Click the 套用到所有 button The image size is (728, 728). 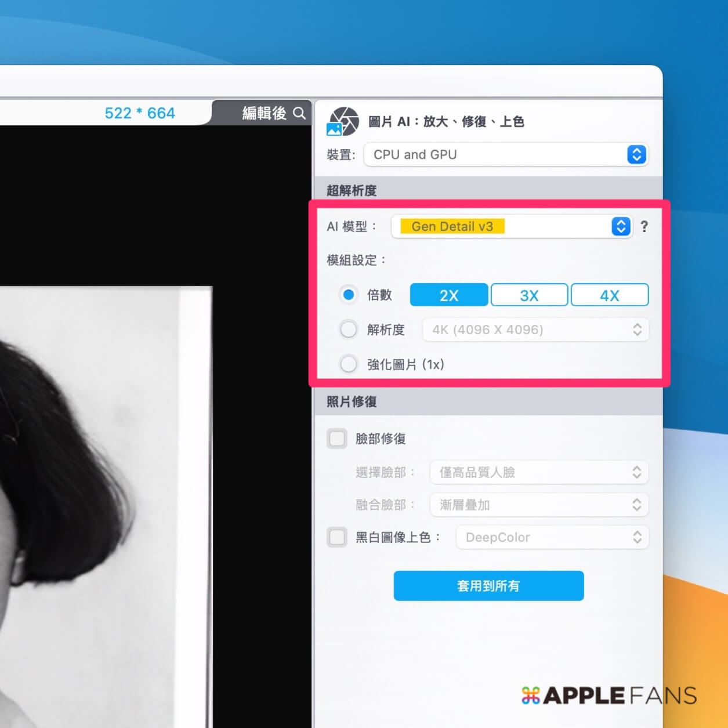(x=488, y=586)
